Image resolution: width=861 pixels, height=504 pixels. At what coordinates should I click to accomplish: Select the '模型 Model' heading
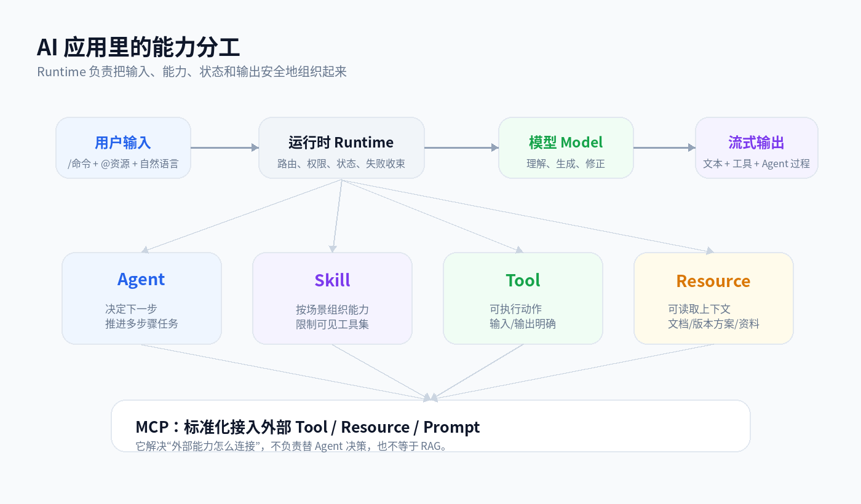566,143
